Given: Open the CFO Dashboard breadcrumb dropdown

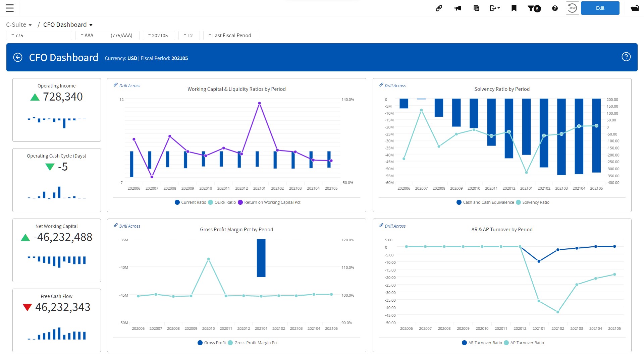Looking at the screenshot, I should (91, 24).
